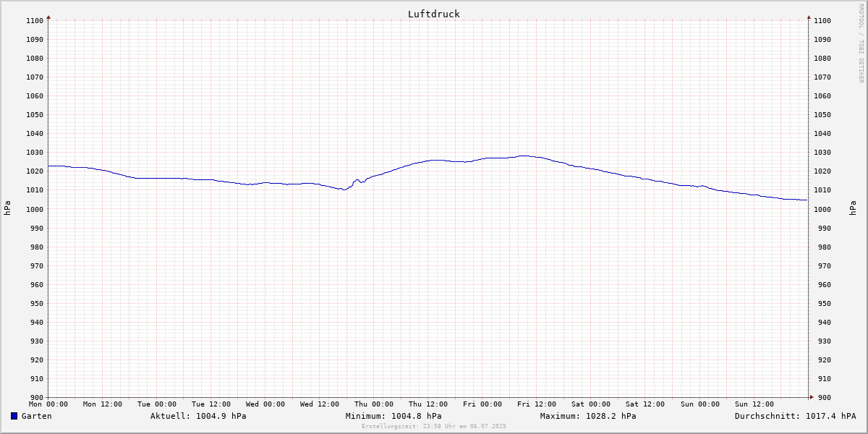Click the red arrow tip of time axis
This screenshot has height=434, width=868.
pos(811,396)
